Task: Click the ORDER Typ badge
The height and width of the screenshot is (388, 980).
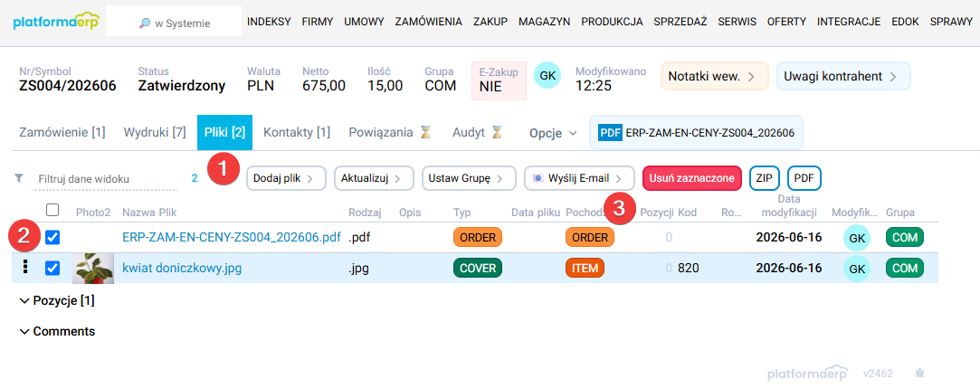Action: pyautogui.click(x=478, y=238)
